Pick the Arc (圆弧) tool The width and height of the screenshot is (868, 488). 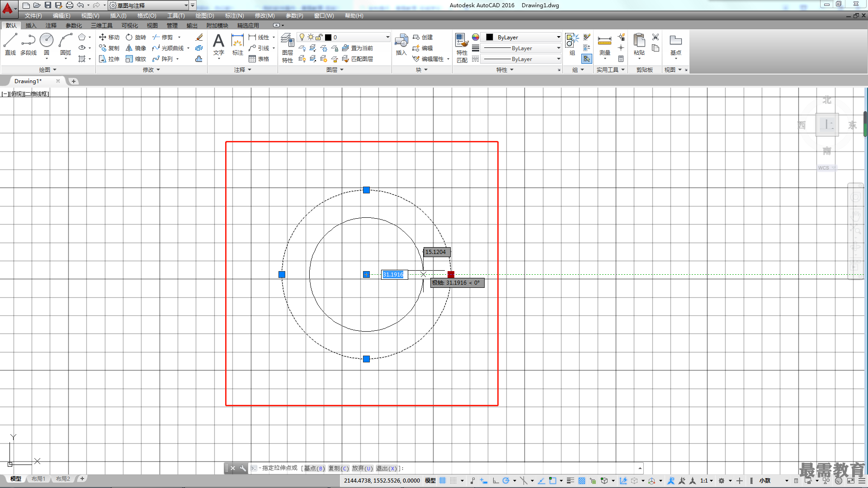pos(66,44)
